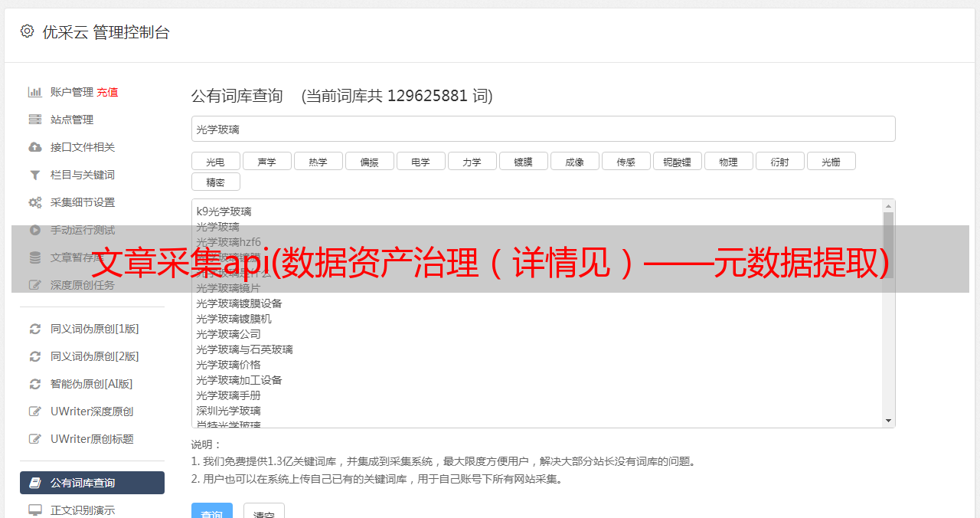Click the monitor icon for 正文识别演示
The width and height of the screenshot is (980, 518).
point(35,510)
